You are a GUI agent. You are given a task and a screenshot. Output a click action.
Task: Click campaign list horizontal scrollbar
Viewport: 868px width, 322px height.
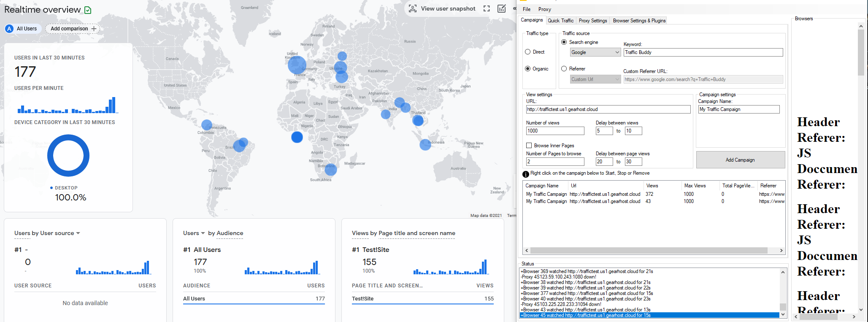click(x=649, y=251)
